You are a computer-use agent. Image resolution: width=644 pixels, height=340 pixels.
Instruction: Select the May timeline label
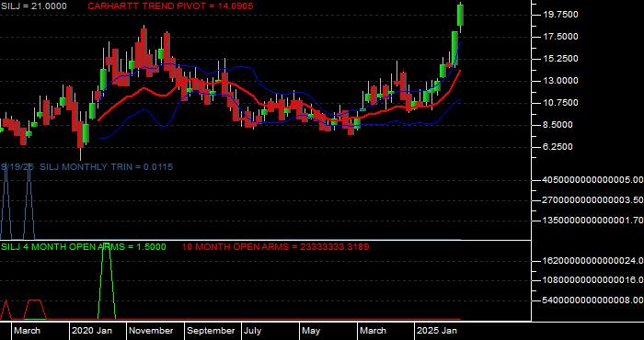311,331
